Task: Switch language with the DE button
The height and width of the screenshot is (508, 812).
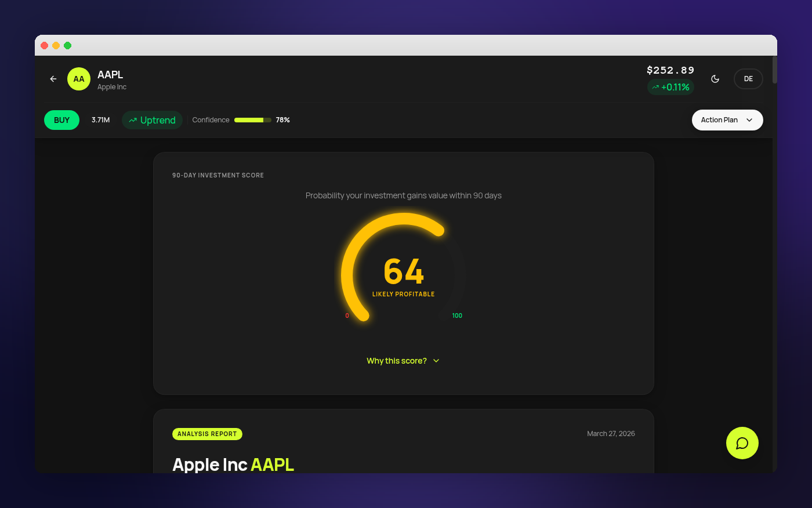Action: (x=748, y=79)
